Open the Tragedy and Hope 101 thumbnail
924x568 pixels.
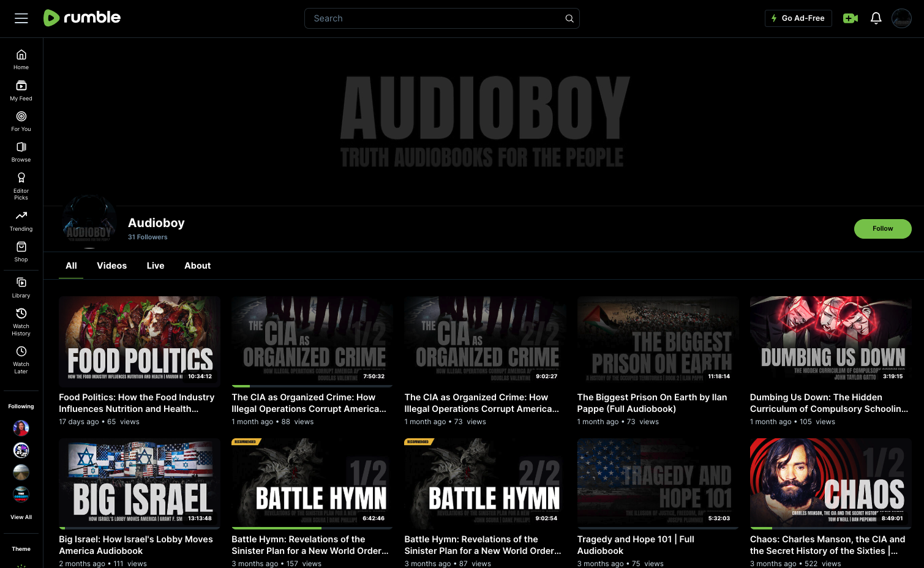(x=658, y=484)
